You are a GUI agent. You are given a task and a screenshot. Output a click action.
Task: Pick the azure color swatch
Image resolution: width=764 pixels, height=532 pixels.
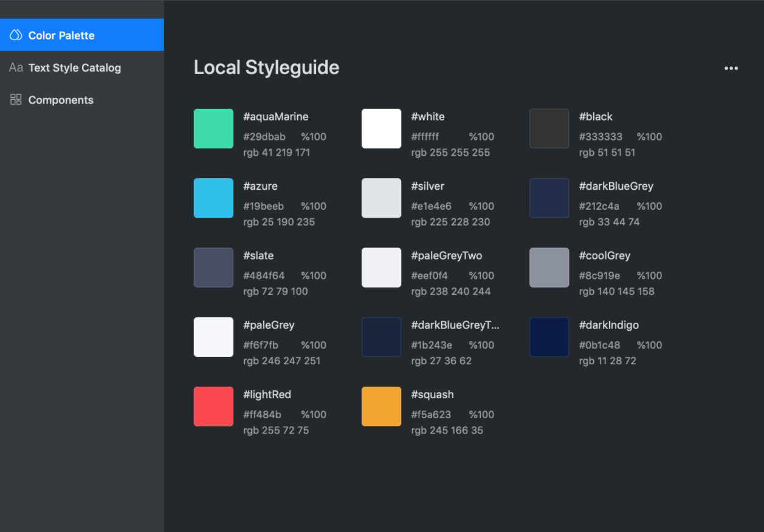pyautogui.click(x=213, y=198)
